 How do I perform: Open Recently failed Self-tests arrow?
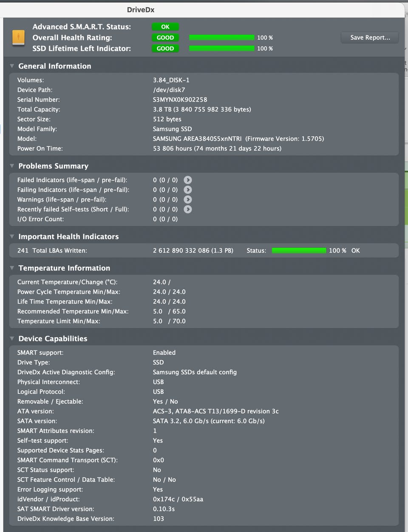[188, 209]
